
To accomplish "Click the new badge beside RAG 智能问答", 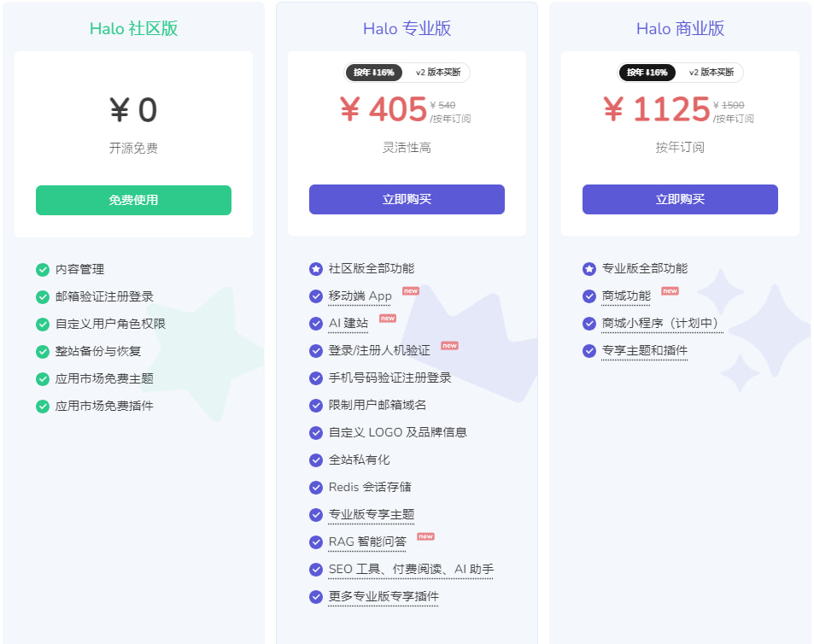I will (425, 536).
